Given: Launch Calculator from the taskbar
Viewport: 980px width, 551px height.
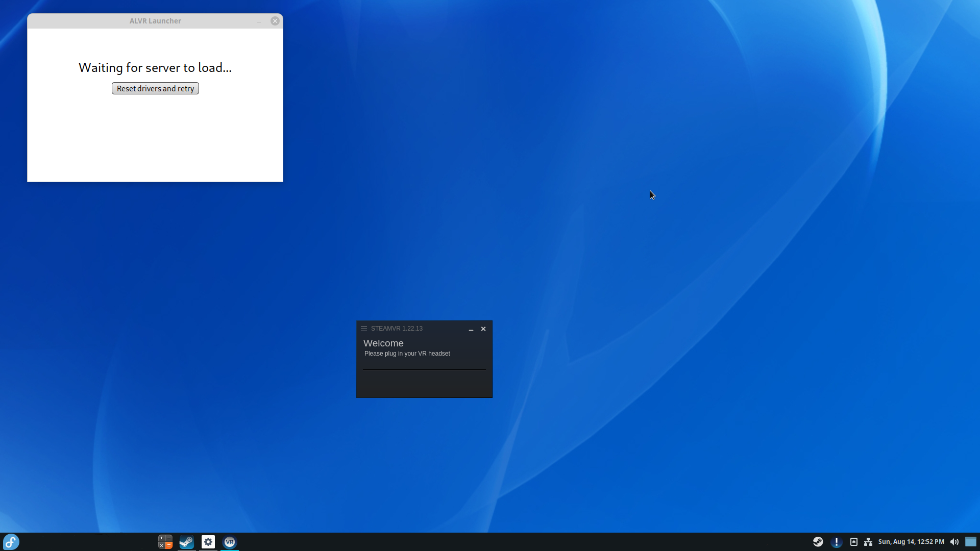Looking at the screenshot, I should click(x=165, y=542).
